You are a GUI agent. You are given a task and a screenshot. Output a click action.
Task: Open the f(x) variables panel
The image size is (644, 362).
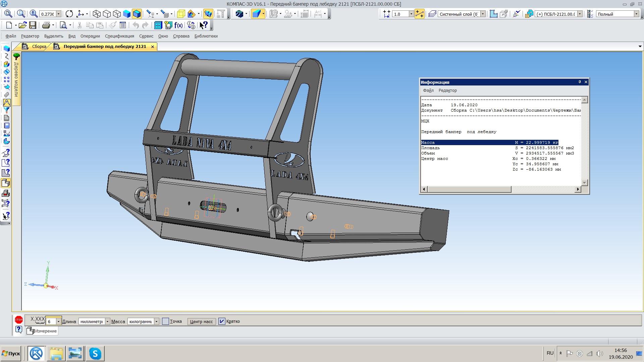coord(178,25)
